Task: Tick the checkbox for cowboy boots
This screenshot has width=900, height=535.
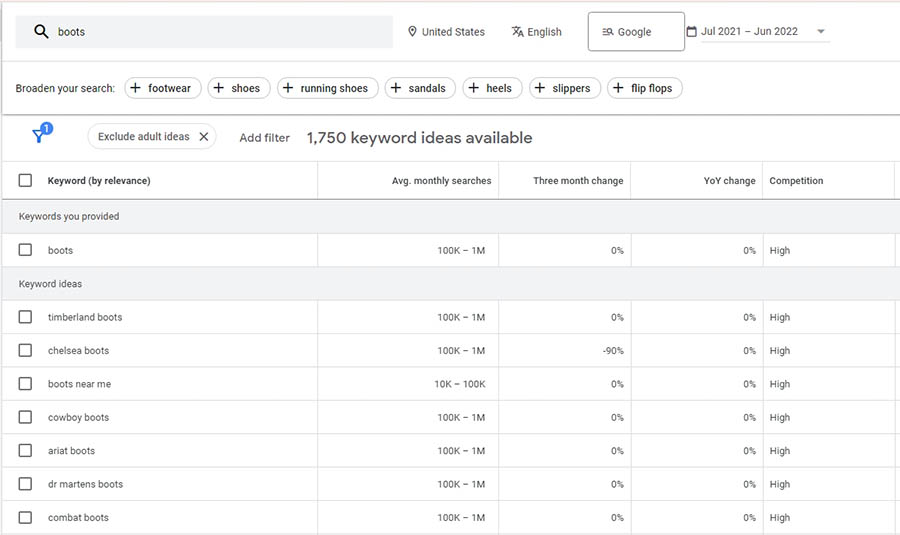Action: [x=25, y=417]
